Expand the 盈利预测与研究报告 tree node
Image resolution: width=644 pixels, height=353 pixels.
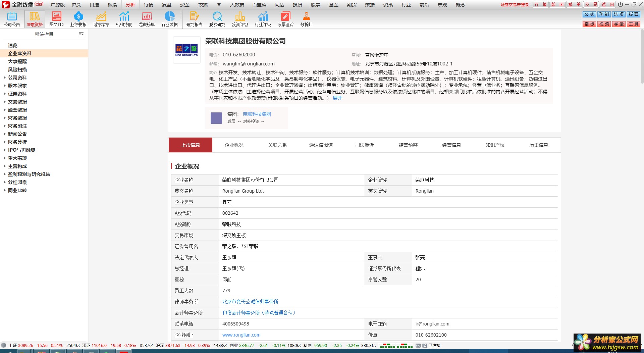[5, 174]
